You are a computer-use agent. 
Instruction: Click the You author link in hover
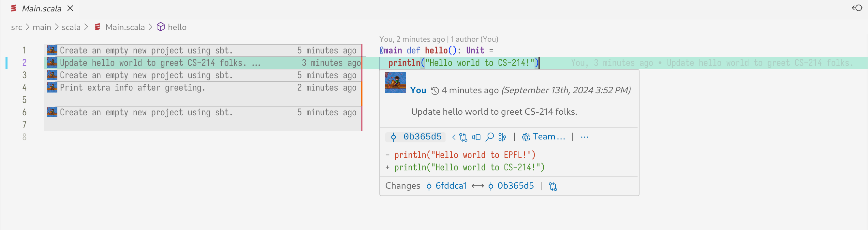418,90
